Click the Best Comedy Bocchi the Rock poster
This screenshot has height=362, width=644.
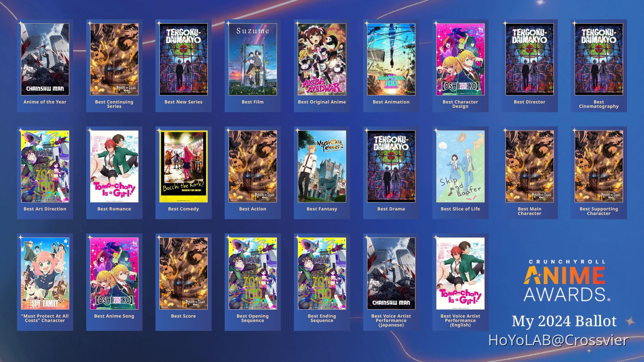pos(184,166)
